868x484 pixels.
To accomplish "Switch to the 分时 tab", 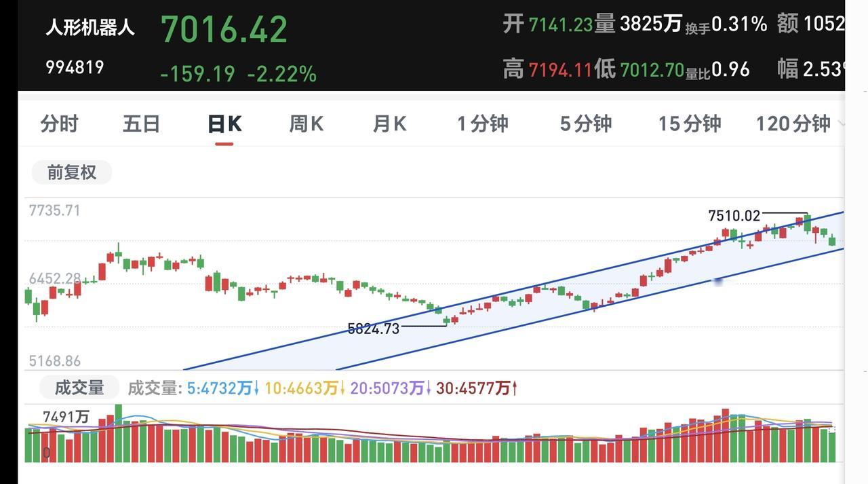I will tap(60, 124).
